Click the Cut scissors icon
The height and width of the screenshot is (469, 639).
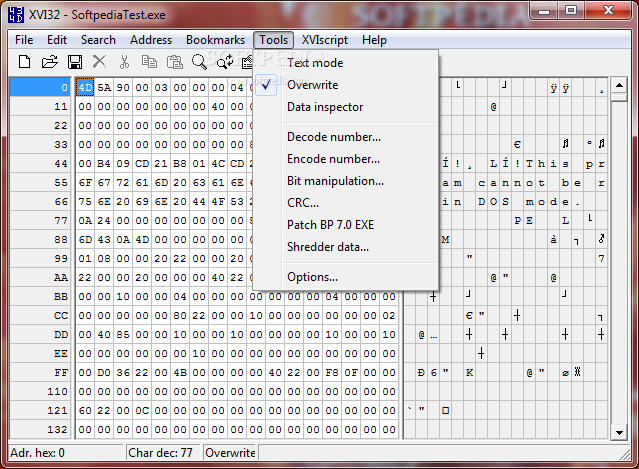(124, 62)
